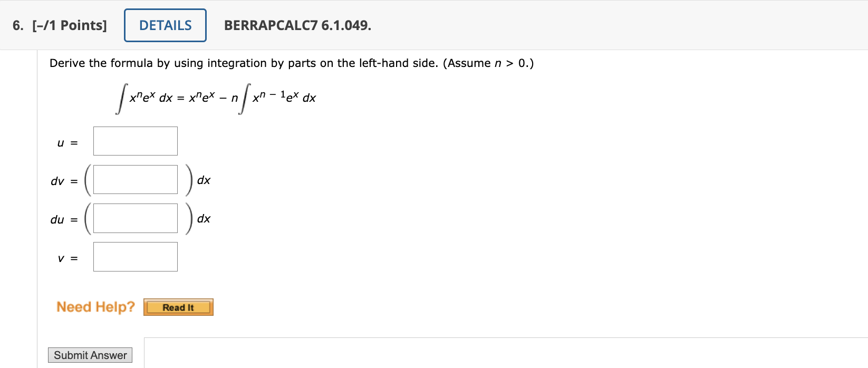This screenshot has height=368, width=868.
Task: Click the problem number 6 label
Action: pos(16,24)
